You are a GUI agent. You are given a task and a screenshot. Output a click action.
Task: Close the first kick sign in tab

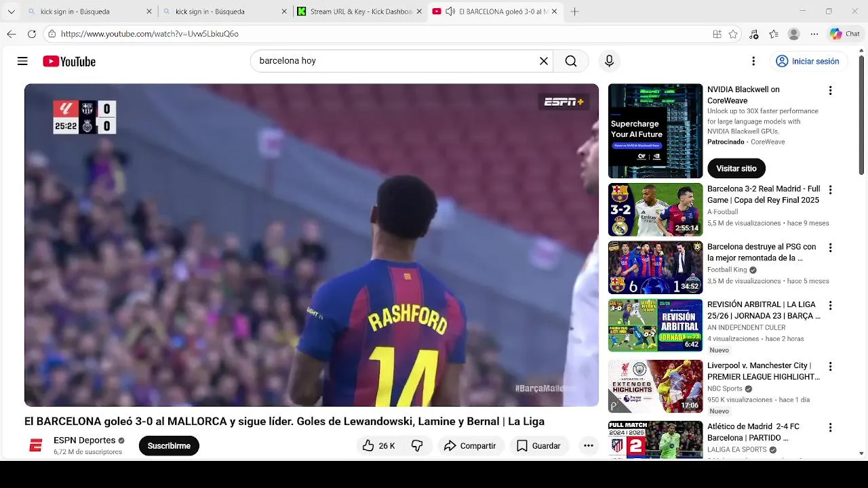[149, 12]
